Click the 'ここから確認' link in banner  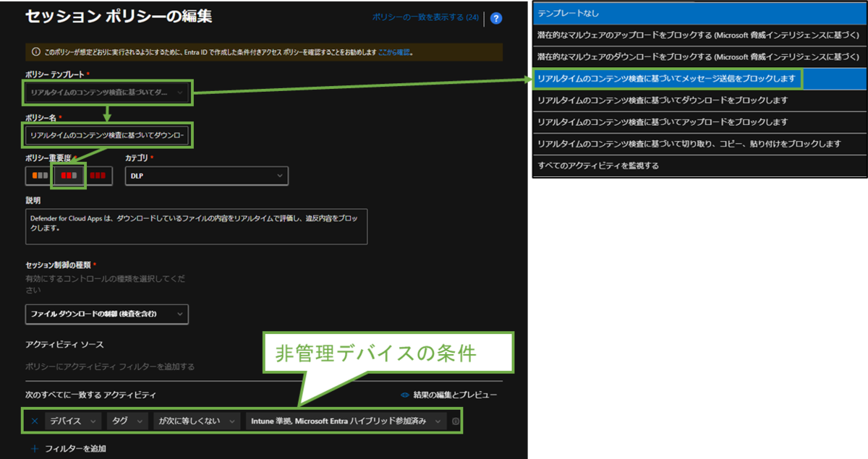[395, 53]
